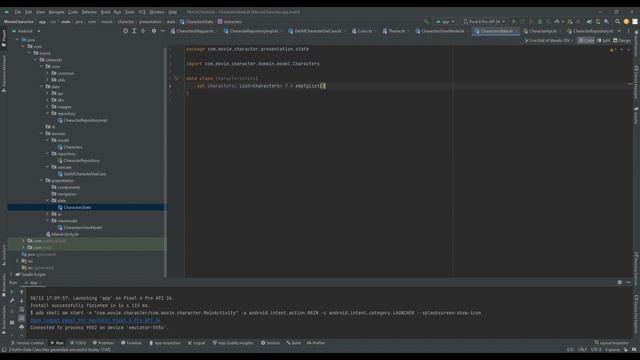The height and width of the screenshot is (360, 640).
Task: Click the Sync Project with Gradle icon
Action: pos(589,22)
